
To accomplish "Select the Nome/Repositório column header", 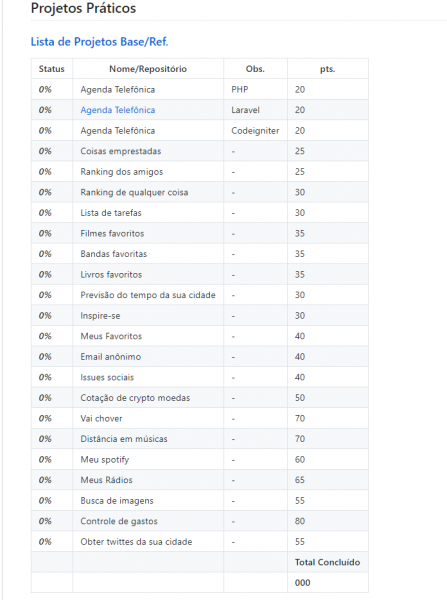I will click(x=148, y=69).
